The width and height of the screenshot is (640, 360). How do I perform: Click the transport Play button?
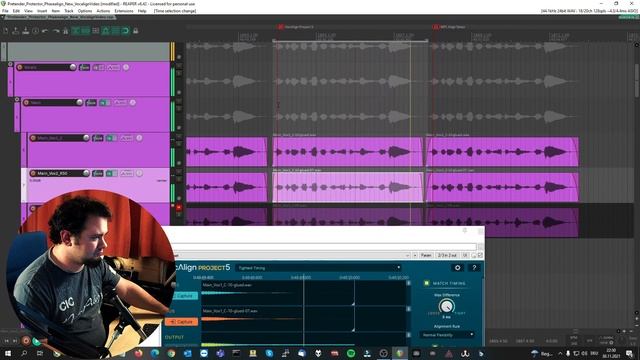(x=36, y=340)
